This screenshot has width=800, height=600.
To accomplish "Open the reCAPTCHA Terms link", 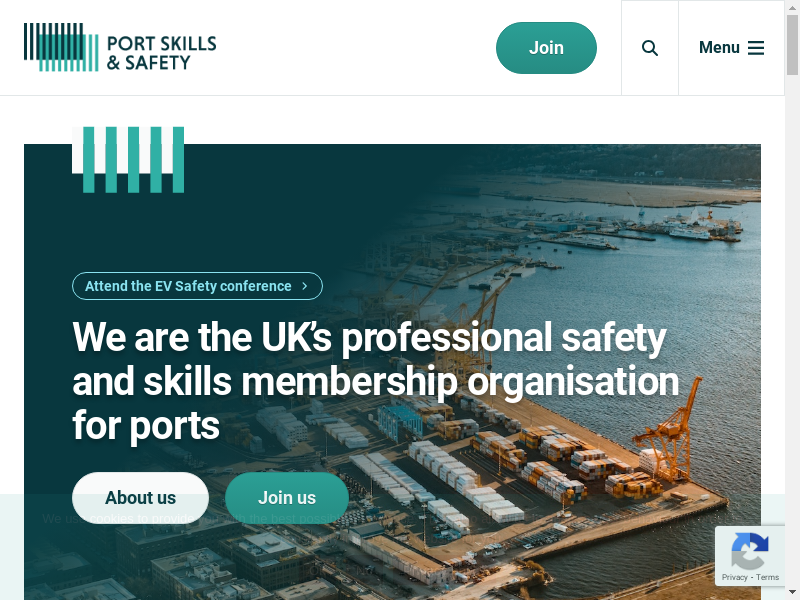I will click(767, 577).
